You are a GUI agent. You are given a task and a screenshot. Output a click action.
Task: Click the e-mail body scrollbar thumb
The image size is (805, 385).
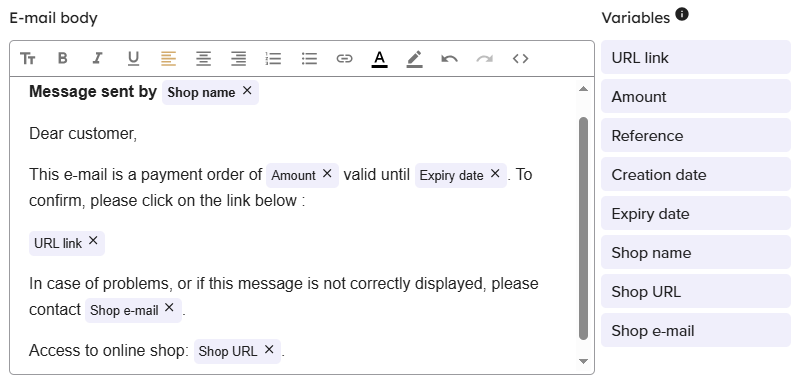(x=583, y=228)
